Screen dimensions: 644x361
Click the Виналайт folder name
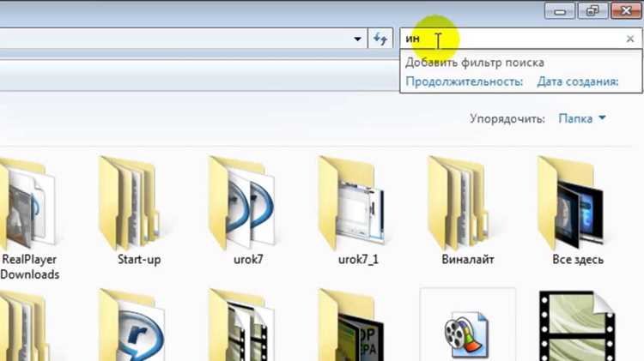(x=468, y=260)
